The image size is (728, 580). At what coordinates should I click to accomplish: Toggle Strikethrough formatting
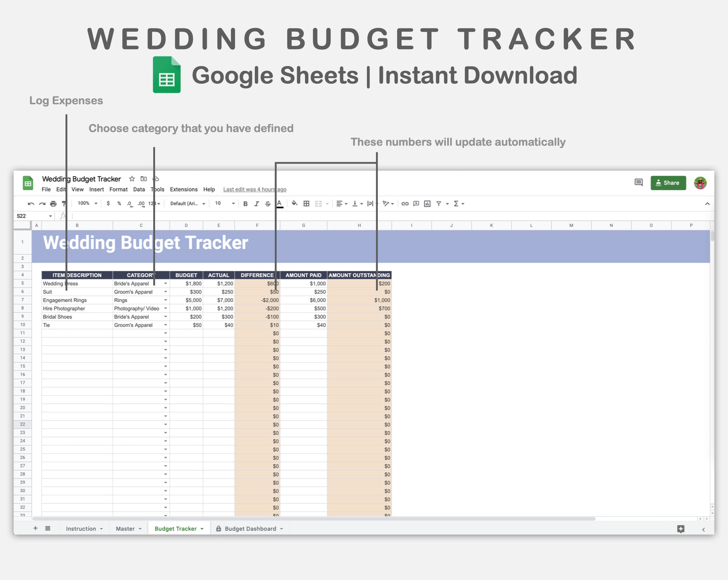coord(268,203)
